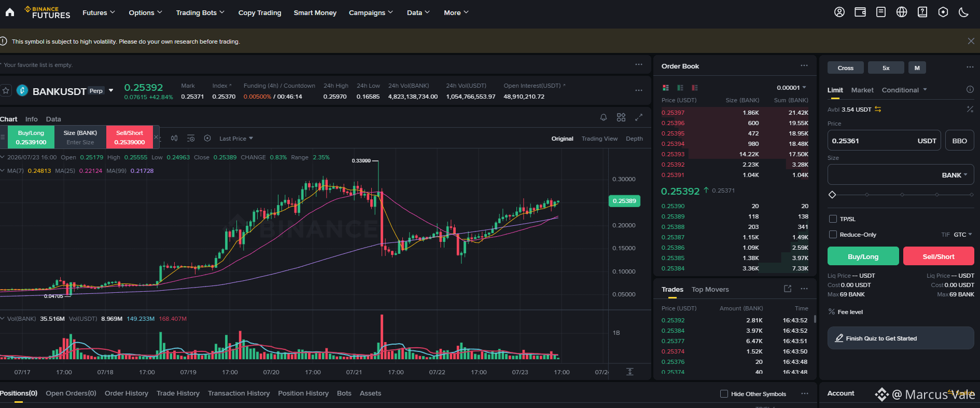The image size is (980, 408).
Task: Open the wallet icon in header
Action: point(860,12)
